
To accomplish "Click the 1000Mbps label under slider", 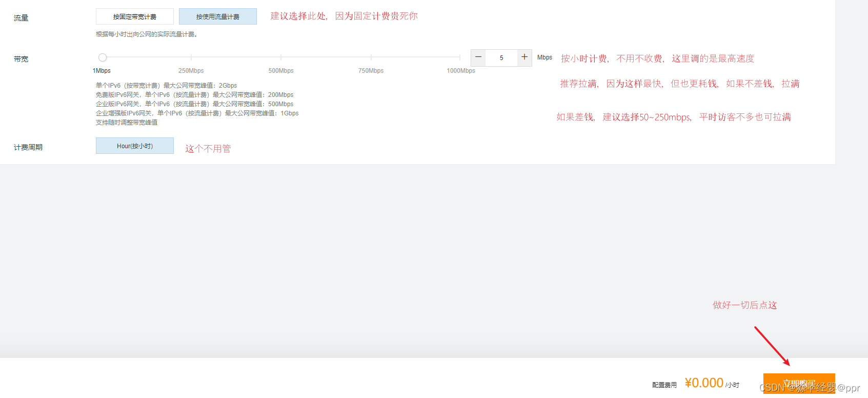I will [x=461, y=71].
